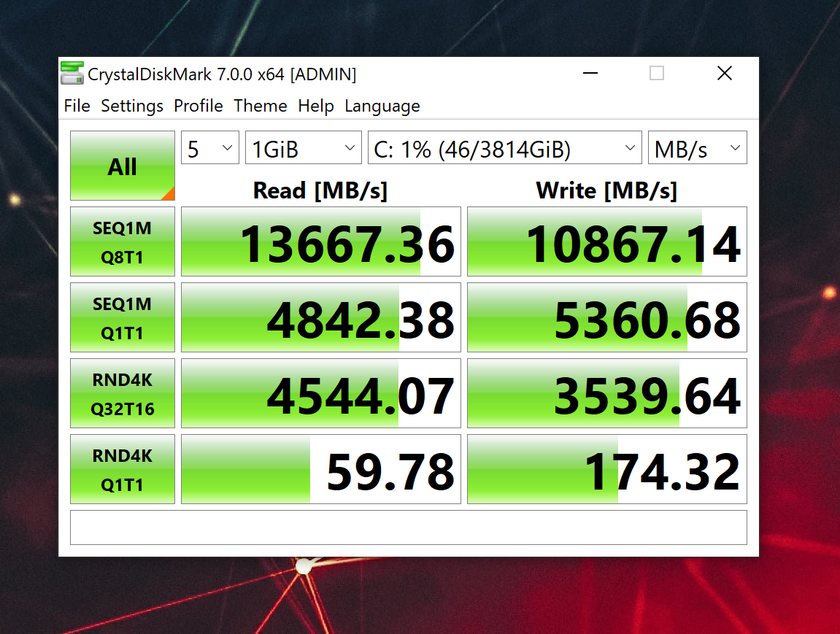Start the RND4K Q32T16 test

(x=122, y=394)
